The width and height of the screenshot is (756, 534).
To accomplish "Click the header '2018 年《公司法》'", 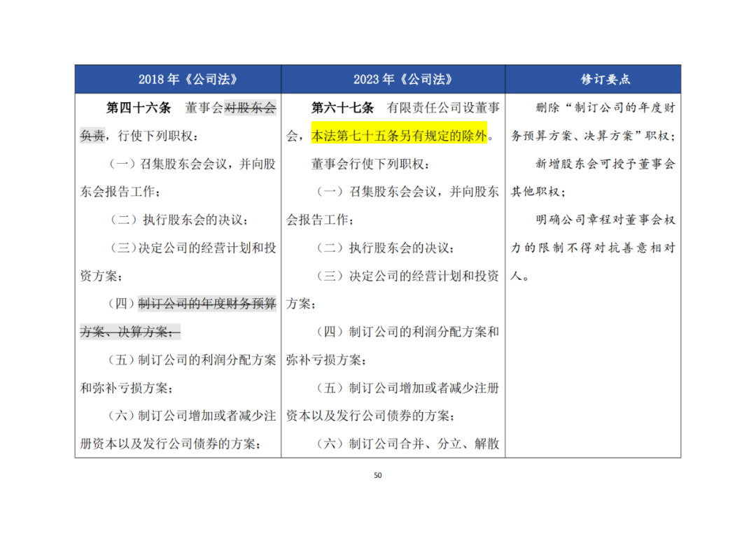I will [188, 79].
